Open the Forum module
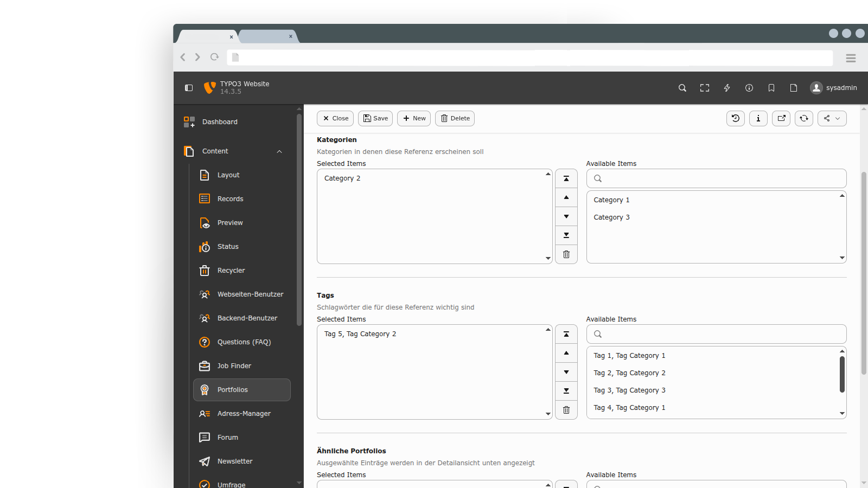The image size is (868, 488). click(x=242, y=438)
